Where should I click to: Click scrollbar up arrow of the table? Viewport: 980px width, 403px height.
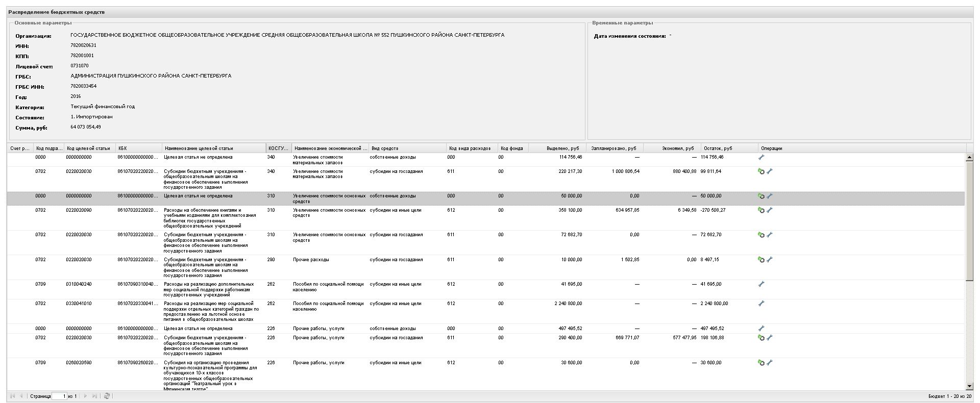tap(969, 158)
